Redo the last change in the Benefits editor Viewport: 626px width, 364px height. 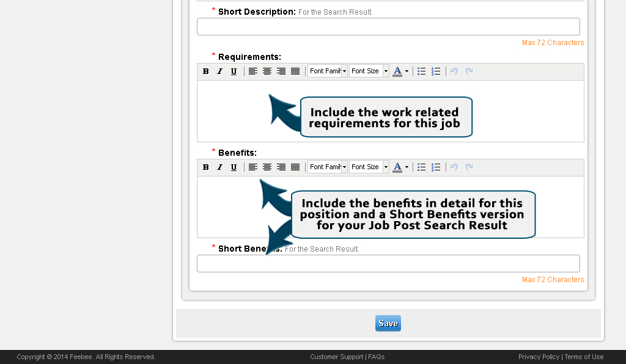[469, 167]
